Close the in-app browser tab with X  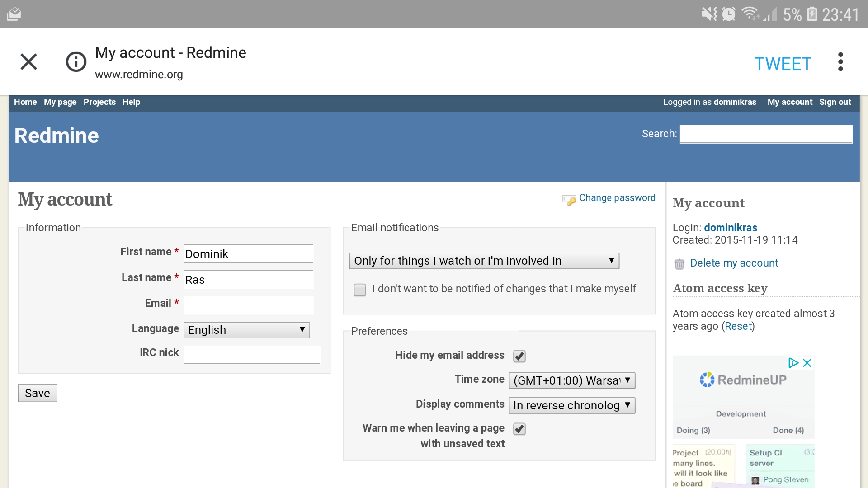[x=29, y=62]
